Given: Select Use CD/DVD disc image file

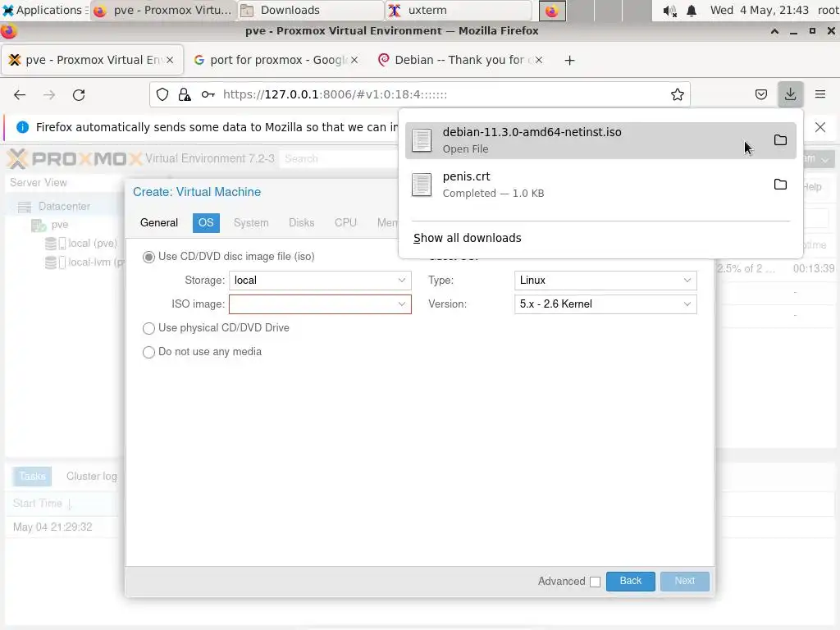Looking at the screenshot, I should (x=148, y=257).
